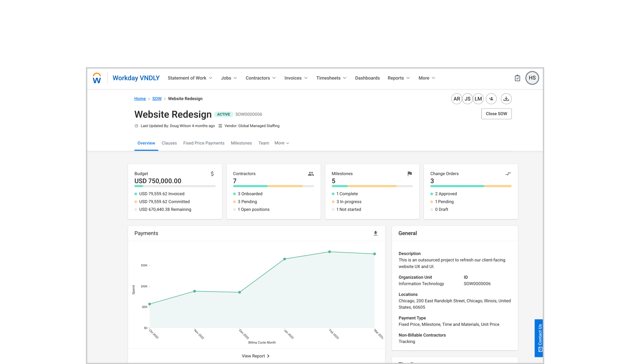Click the add team member icon
This screenshot has height=364, width=631.
[491, 99]
